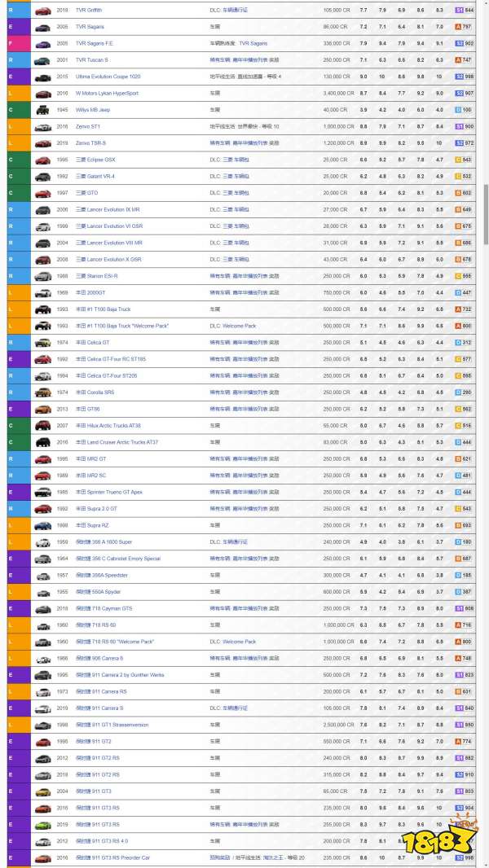This screenshot has width=489, height=868.
Task: Click the 保时捷 911 GT1 Strassenversion thumbnail
Action: [42, 725]
